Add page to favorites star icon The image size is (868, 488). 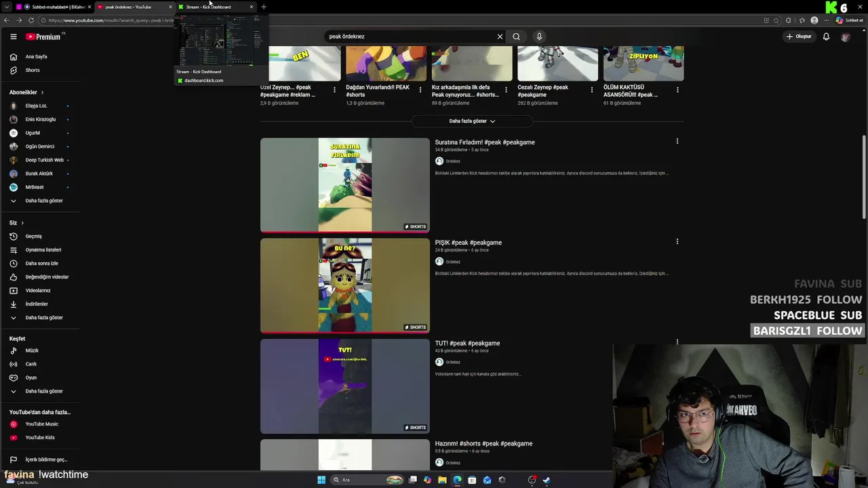coord(776,20)
